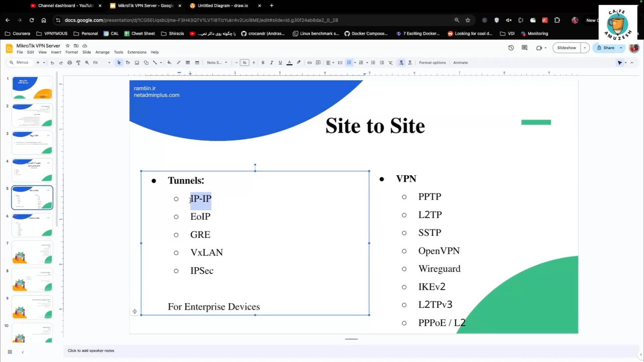
Task: Open the comments panel icon
Action: pos(525,48)
